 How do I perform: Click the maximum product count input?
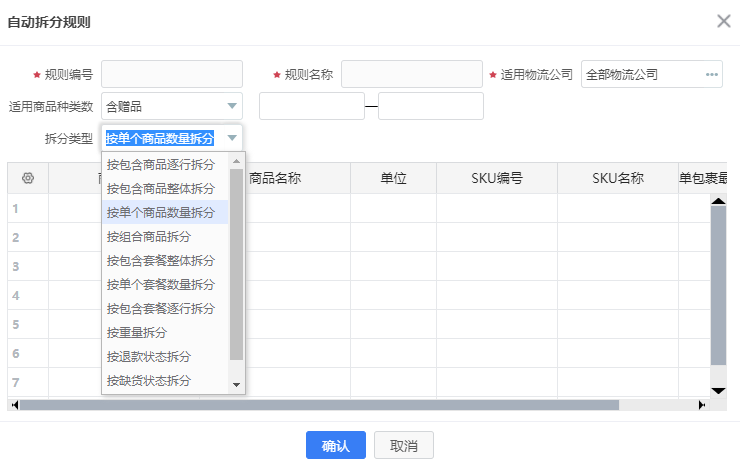coord(430,106)
